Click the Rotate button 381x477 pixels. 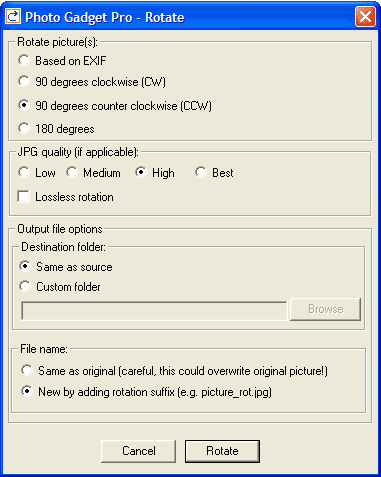[222, 451]
